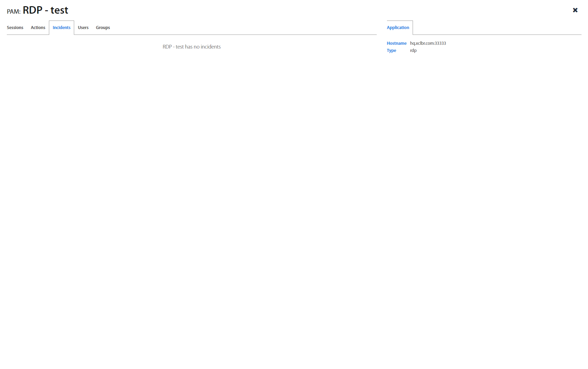
Task: Click the Hostname field label
Action: point(397,43)
